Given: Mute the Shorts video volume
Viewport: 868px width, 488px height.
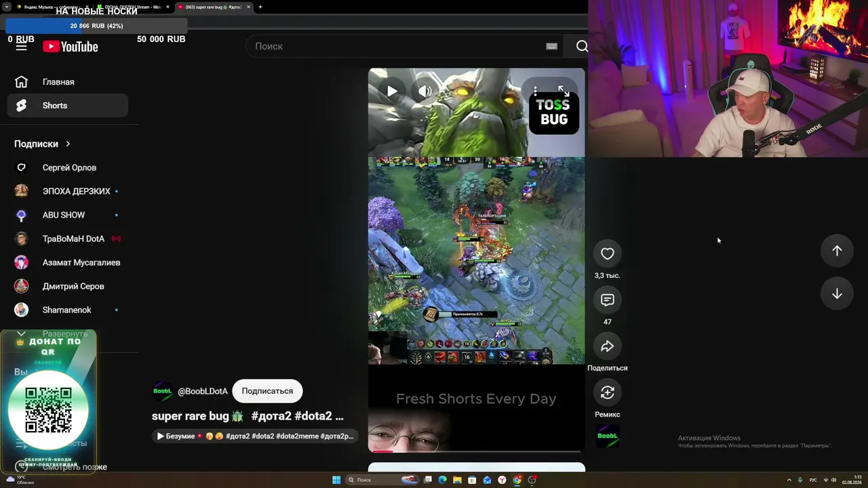Looking at the screenshot, I should pos(425,91).
